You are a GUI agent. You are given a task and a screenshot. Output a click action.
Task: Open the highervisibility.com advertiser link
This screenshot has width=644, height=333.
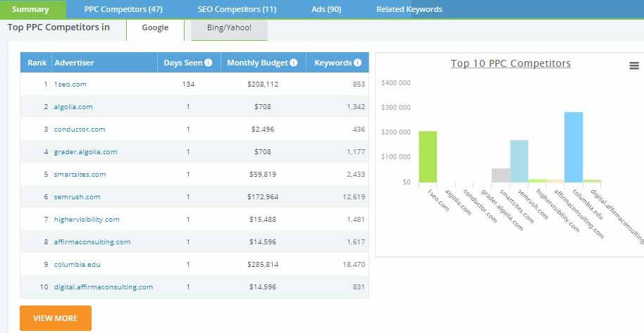tap(87, 220)
